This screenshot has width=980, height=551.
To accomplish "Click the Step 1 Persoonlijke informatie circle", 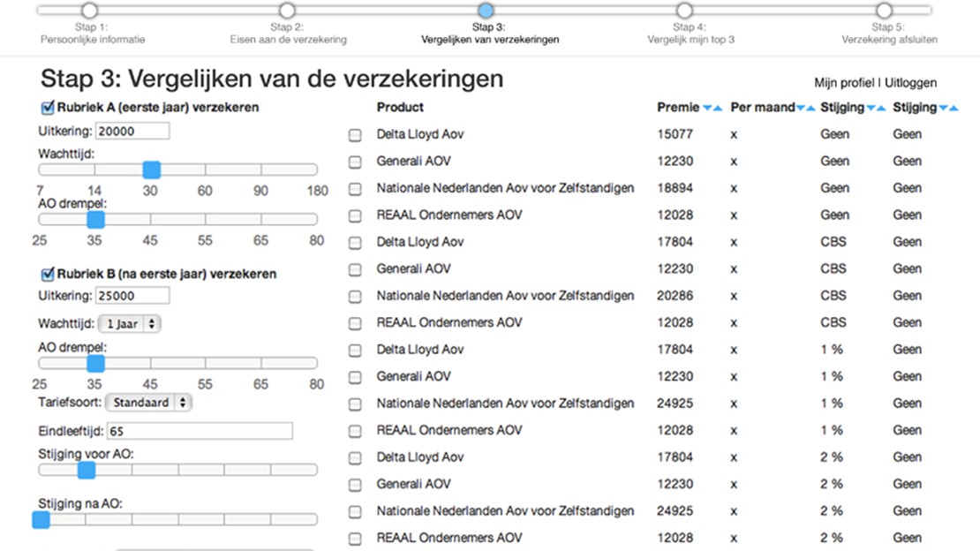I will tap(88, 11).
